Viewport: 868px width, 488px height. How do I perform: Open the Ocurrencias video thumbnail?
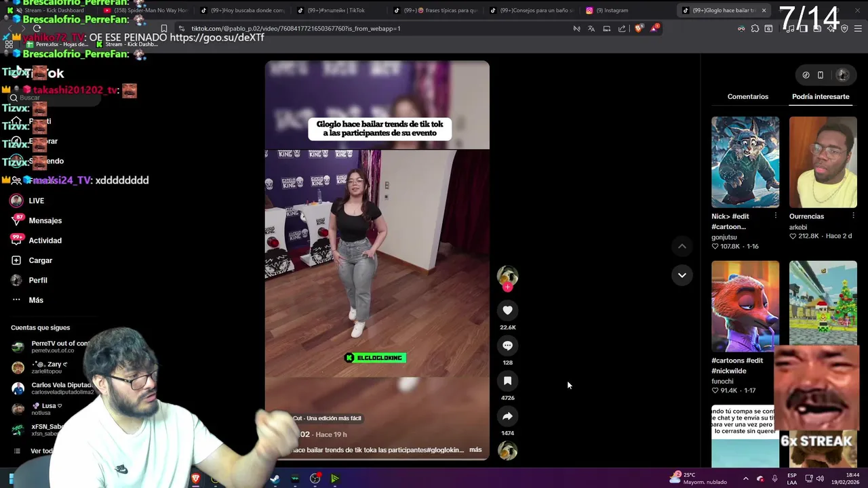pos(823,162)
